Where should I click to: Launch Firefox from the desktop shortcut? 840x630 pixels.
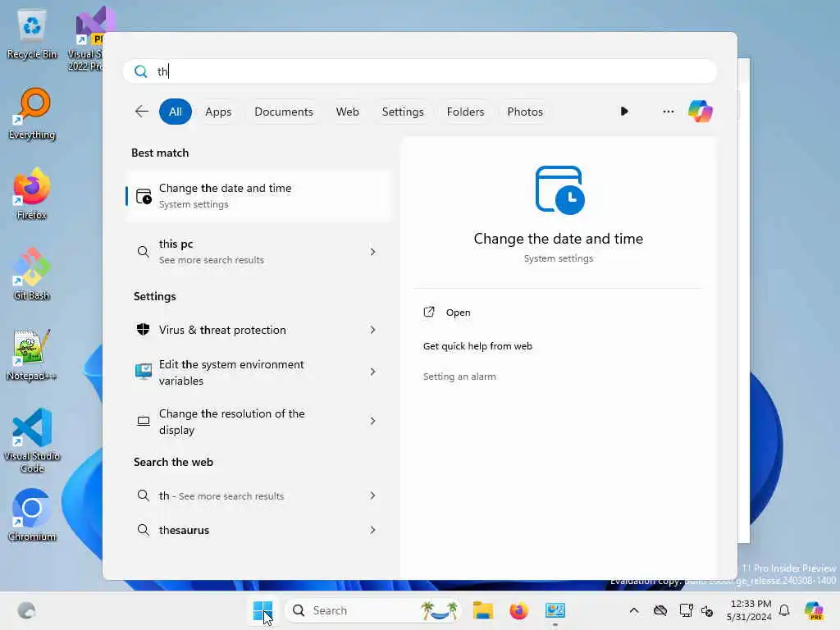tap(32, 194)
